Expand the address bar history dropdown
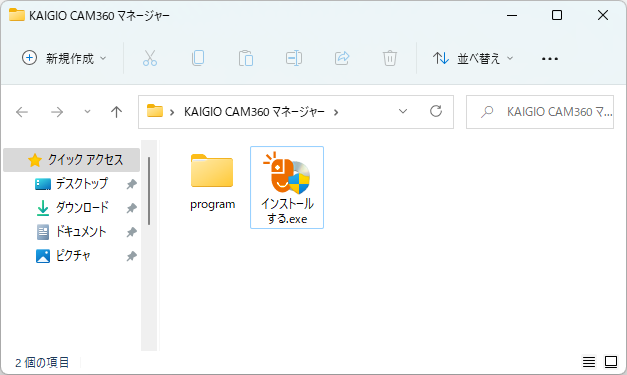Image resolution: width=627 pixels, height=375 pixels. click(403, 112)
